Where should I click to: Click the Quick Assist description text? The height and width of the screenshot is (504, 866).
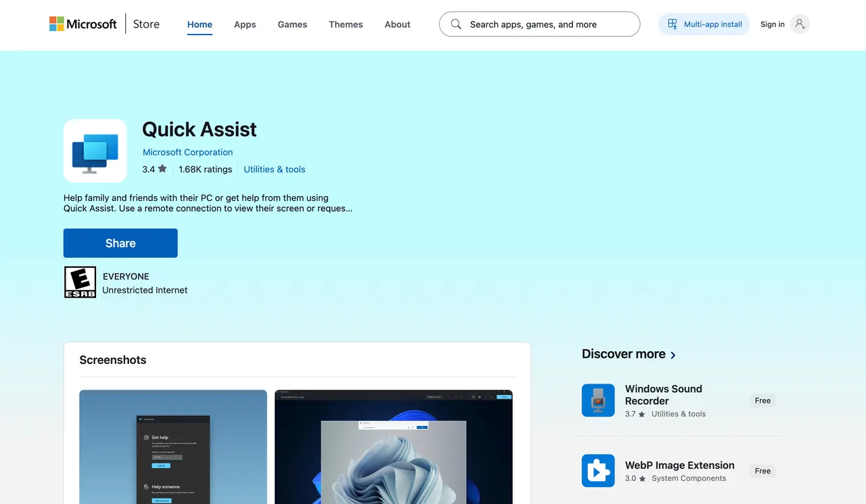tap(208, 203)
